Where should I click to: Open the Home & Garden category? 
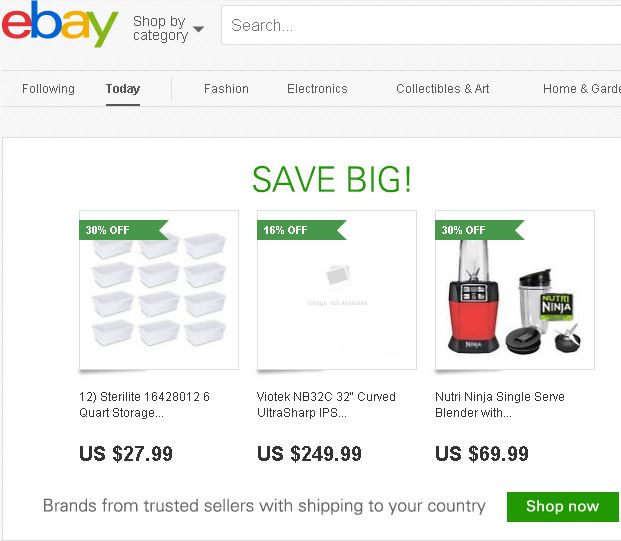pos(581,89)
